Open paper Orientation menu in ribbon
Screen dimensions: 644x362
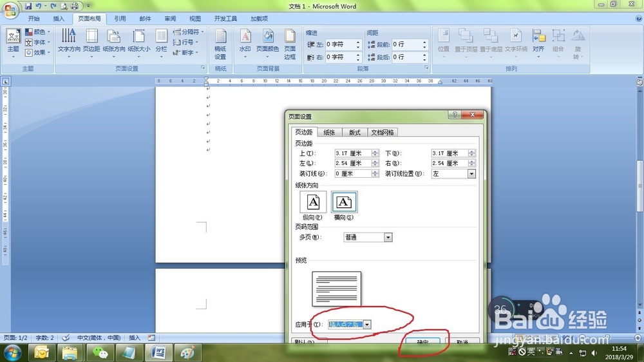pos(114,44)
